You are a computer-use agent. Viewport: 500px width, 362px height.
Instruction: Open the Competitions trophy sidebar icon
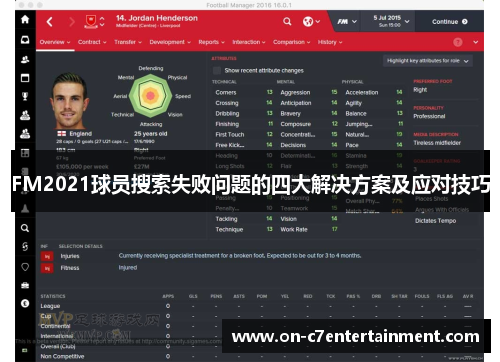click(25, 97)
